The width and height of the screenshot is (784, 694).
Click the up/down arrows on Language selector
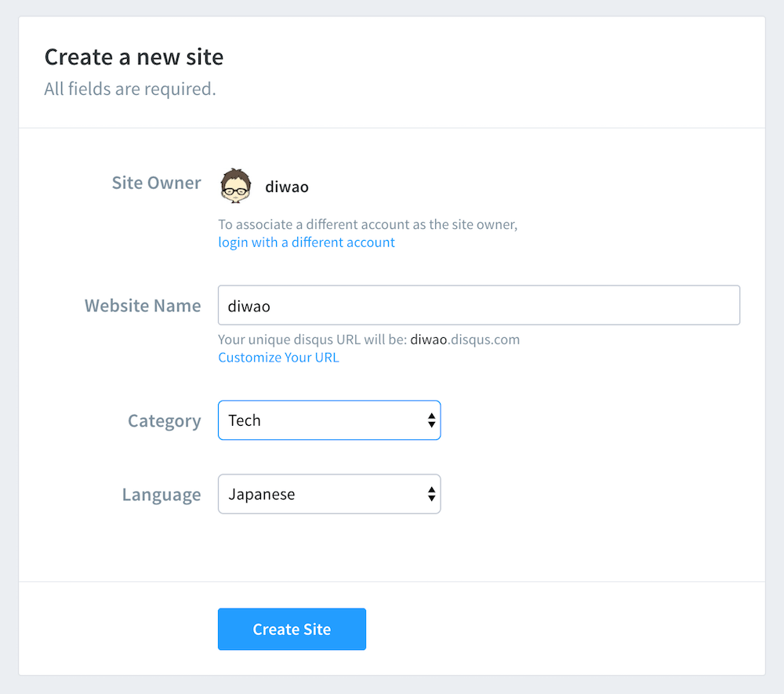click(x=430, y=494)
